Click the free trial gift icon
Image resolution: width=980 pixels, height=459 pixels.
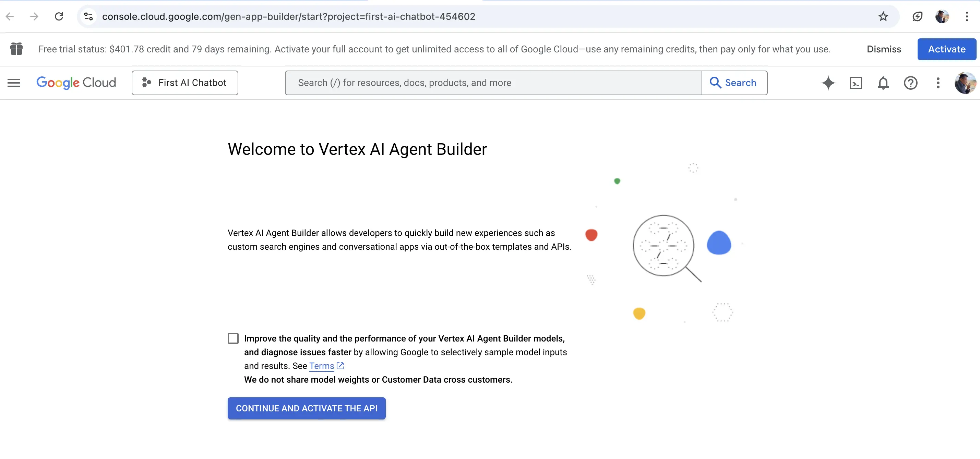click(16, 49)
